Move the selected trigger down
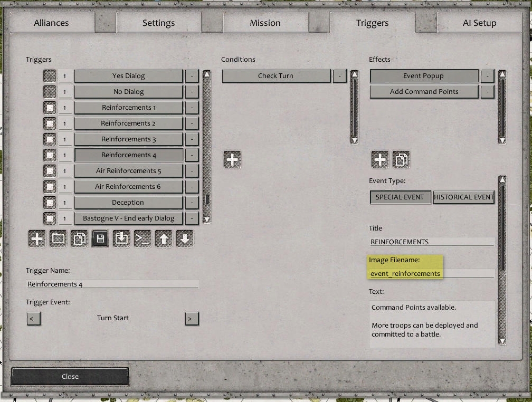This screenshot has width=532, height=402. pyautogui.click(x=184, y=238)
